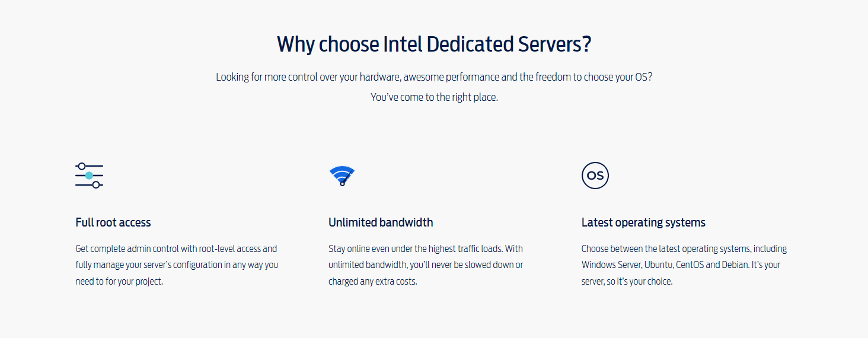
Task: Click the paragraph starting 'Choose between the latest'
Action: click(684, 265)
